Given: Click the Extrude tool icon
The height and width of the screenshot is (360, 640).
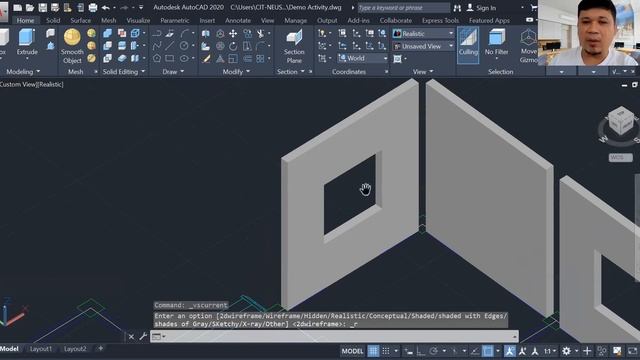Looking at the screenshot, I should pos(27,38).
